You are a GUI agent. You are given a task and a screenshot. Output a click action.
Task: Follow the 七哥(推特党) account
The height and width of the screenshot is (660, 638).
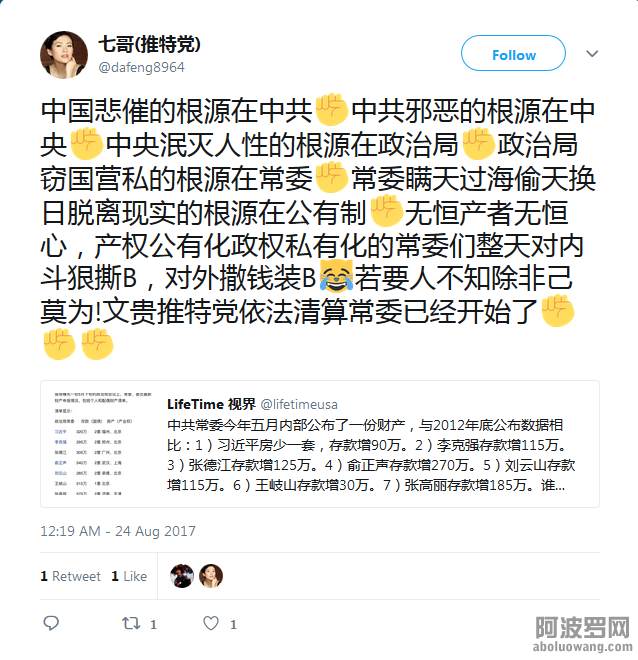pyautogui.click(x=513, y=53)
